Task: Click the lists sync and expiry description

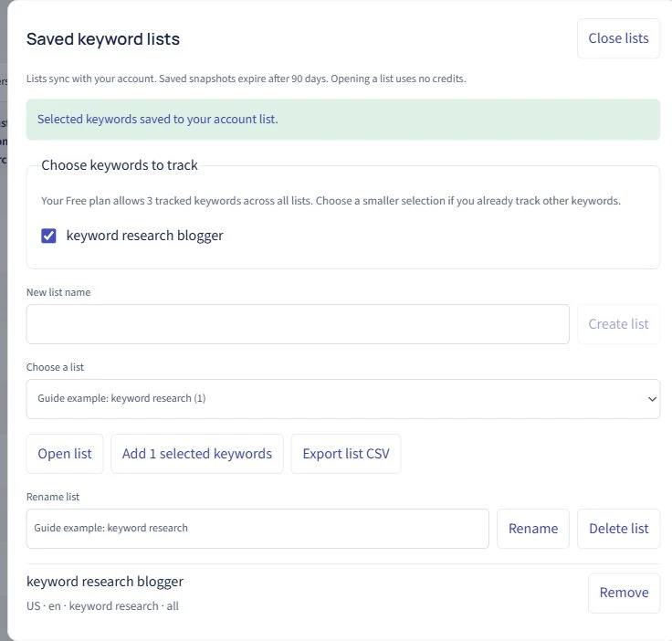Action: 246,79
